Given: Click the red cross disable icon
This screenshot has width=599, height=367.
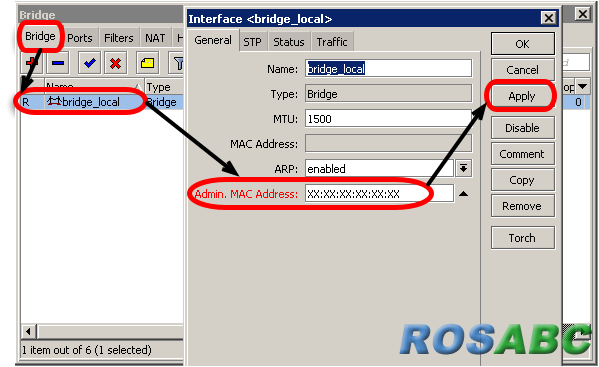Looking at the screenshot, I should pyautogui.click(x=115, y=63).
